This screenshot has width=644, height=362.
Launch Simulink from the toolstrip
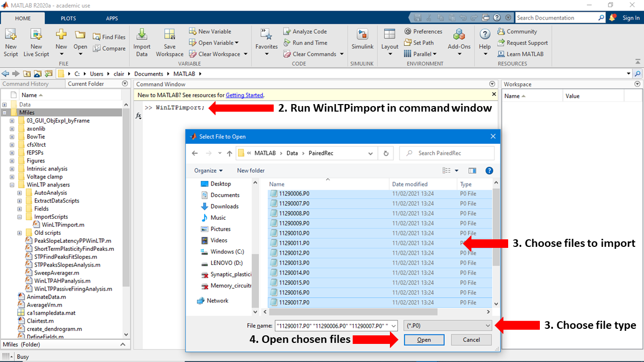362,39
